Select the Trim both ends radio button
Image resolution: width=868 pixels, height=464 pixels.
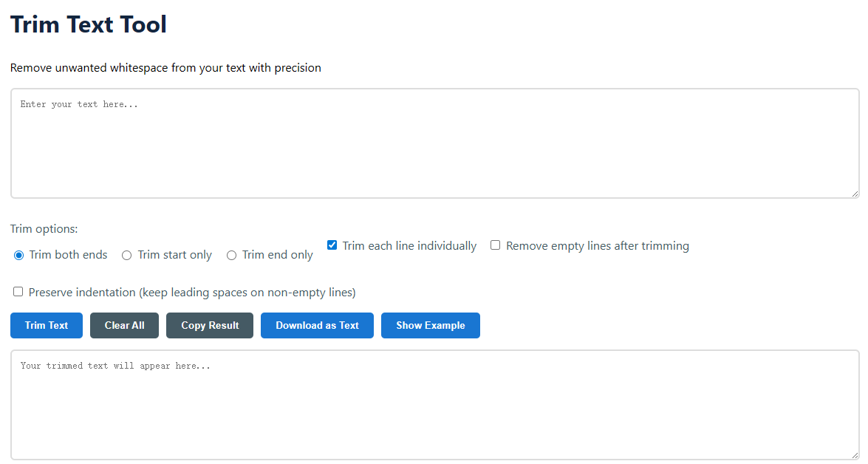pos(19,255)
